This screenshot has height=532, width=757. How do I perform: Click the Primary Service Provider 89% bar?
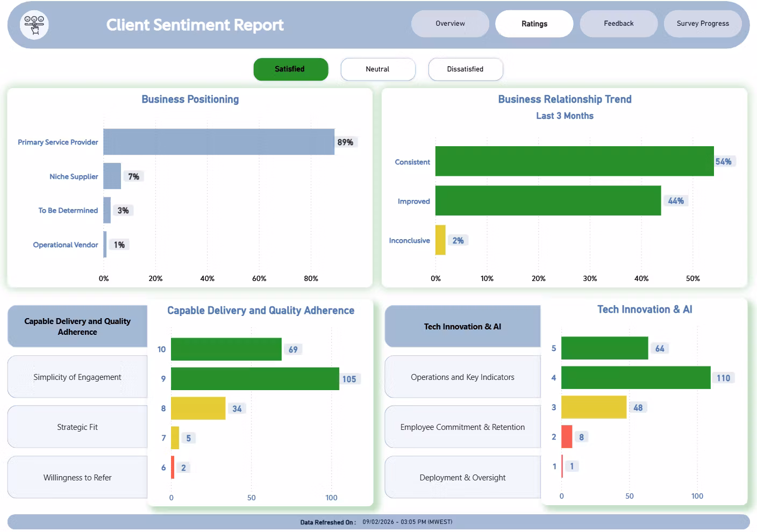pyautogui.click(x=218, y=142)
